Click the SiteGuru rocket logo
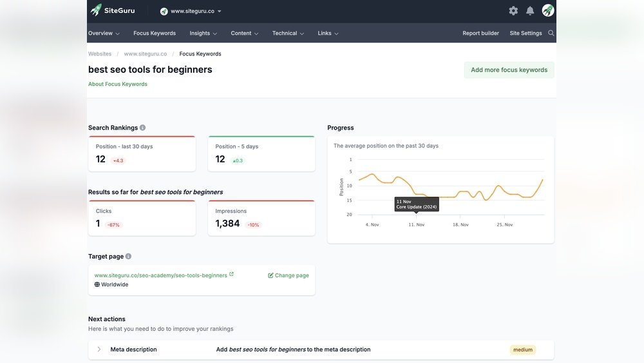This screenshot has width=644, height=363. 96,10
